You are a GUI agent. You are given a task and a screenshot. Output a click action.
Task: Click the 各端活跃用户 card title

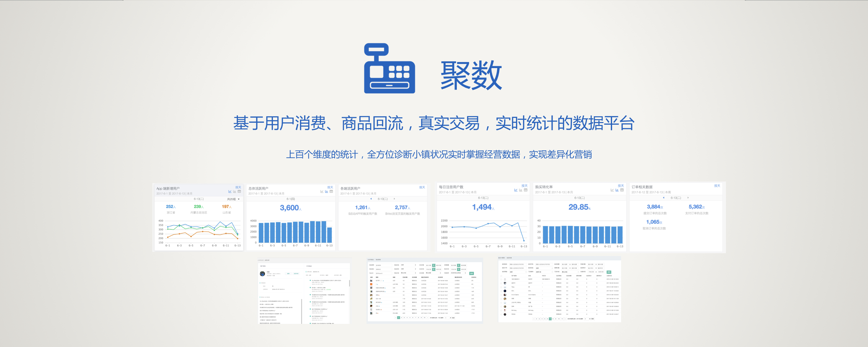click(x=350, y=189)
